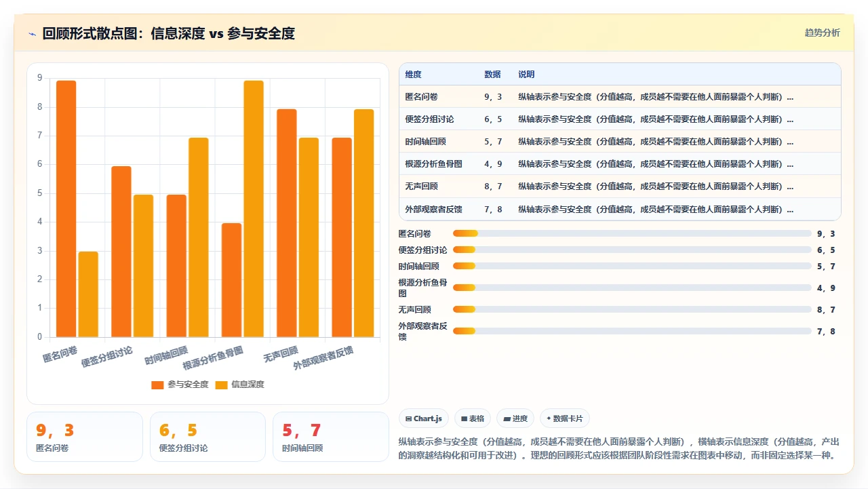Click the 趋势分析 label in header
The height and width of the screenshot is (489, 868).
[x=822, y=33]
